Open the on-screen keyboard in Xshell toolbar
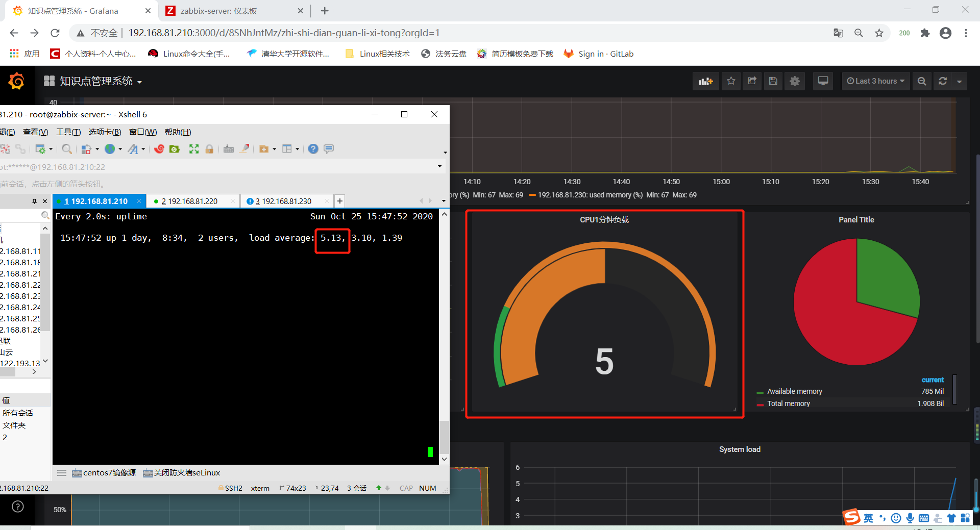 [x=229, y=149]
